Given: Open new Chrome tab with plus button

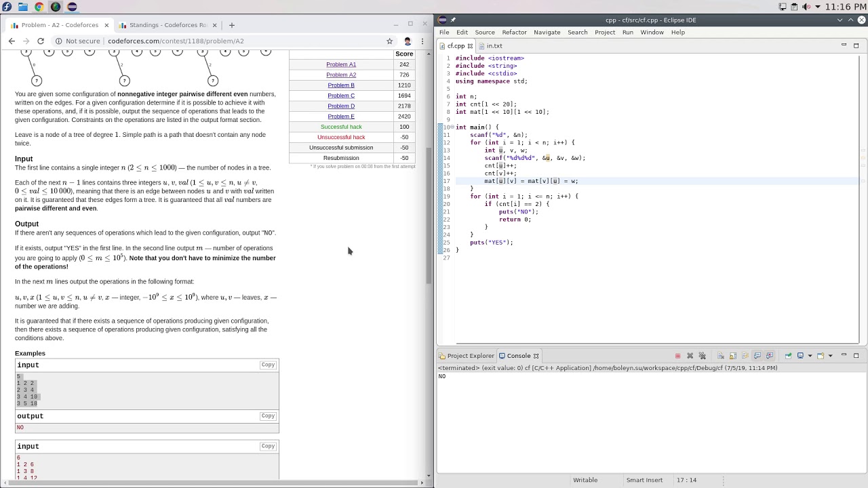Looking at the screenshot, I should click(x=232, y=25).
